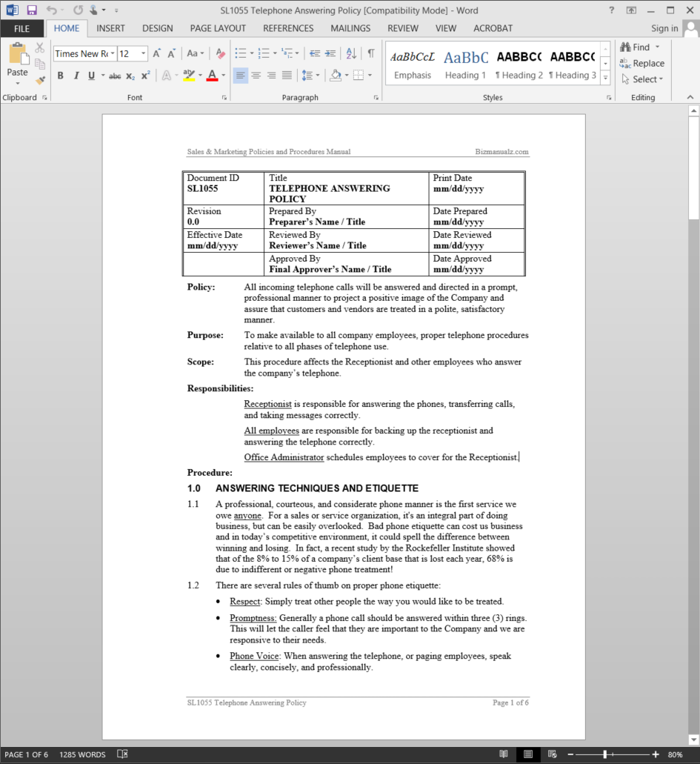The width and height of the screenshot is (700, 764).
Task: Click the Shading paint bucket icon
Action: [x=335, y=76]
